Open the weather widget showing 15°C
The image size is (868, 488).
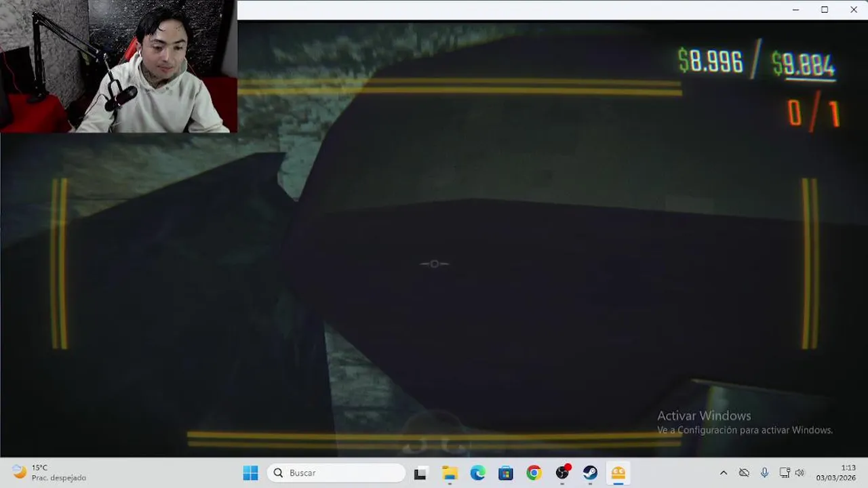[49, 473]
